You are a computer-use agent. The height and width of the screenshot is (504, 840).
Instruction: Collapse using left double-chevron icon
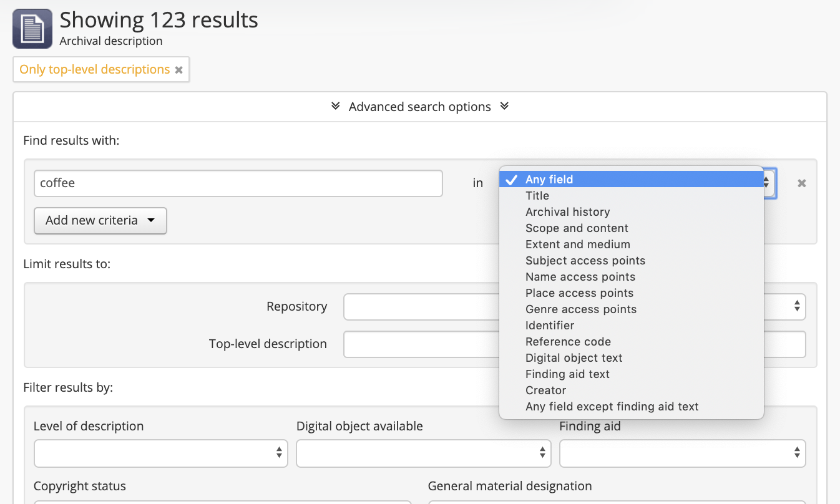pos(336,106)
